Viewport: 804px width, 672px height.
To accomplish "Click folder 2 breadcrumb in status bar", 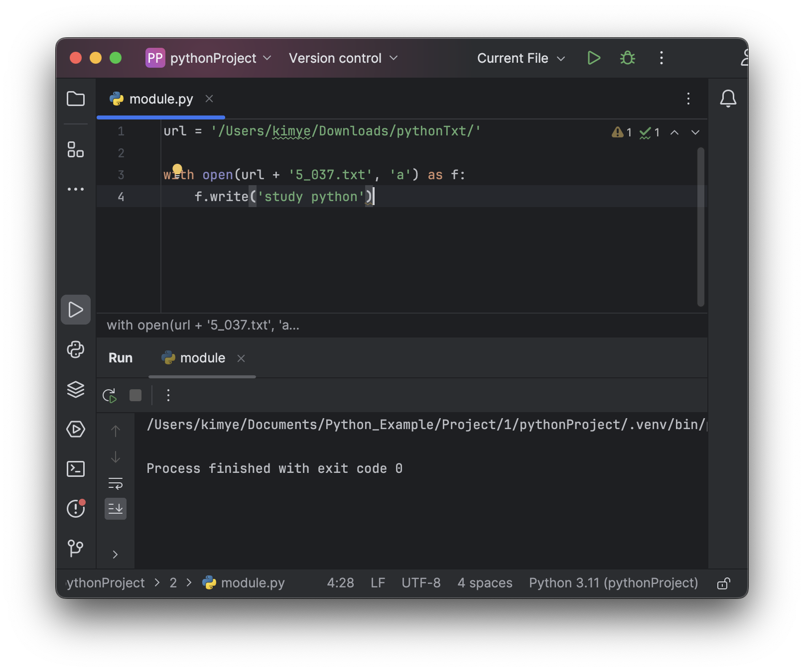I will tap(173, 583).
